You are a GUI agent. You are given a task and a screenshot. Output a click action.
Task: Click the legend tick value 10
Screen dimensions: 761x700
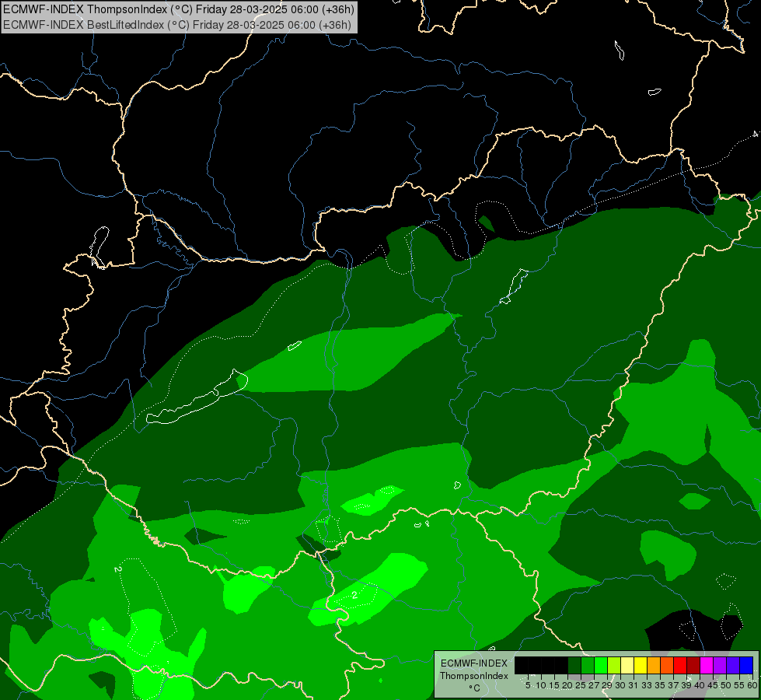point(541,685)
